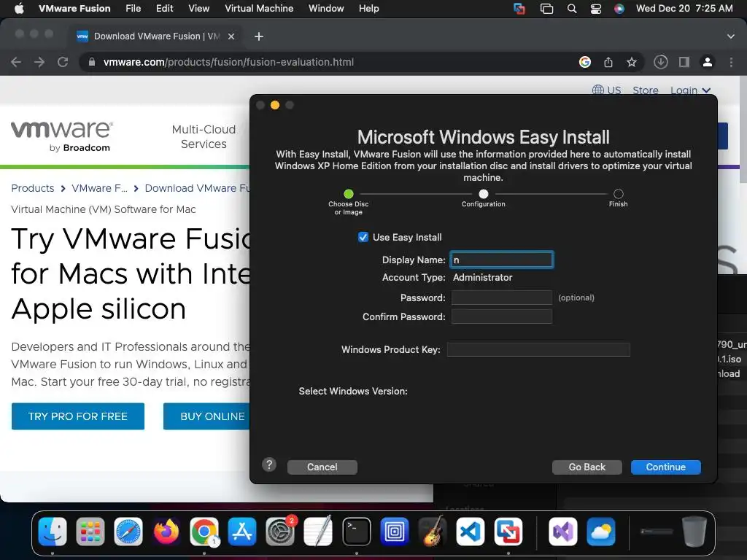Close the Download VMware Fusion tab

tap(231, 36)
